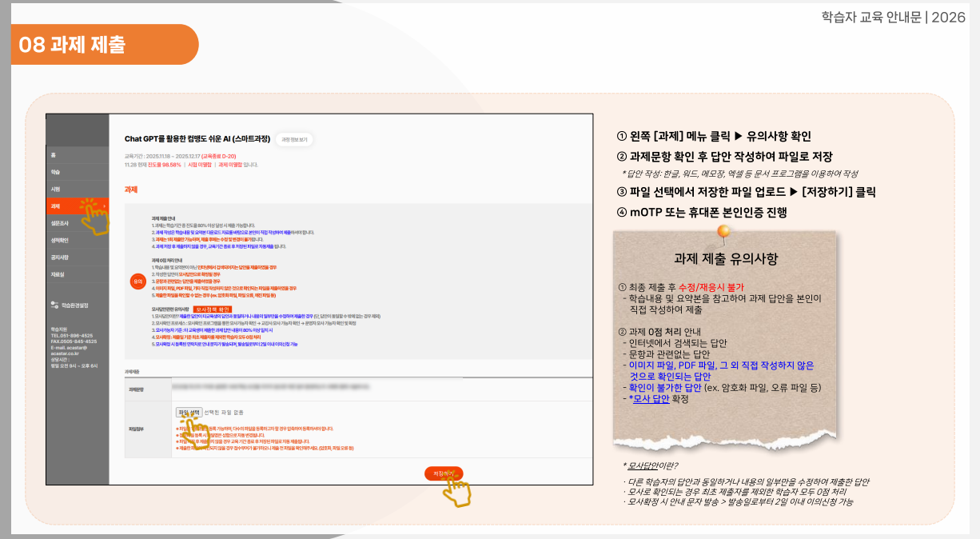This screenshot has width=980, height=539.
Task: Click the orange 모사정책 확인 button
Action: 212,309
